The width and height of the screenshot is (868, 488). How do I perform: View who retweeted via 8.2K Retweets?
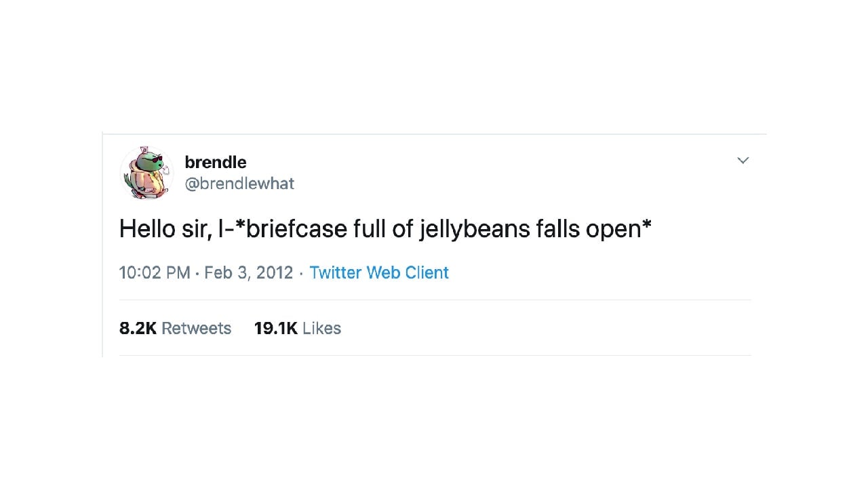coord(175,328)
